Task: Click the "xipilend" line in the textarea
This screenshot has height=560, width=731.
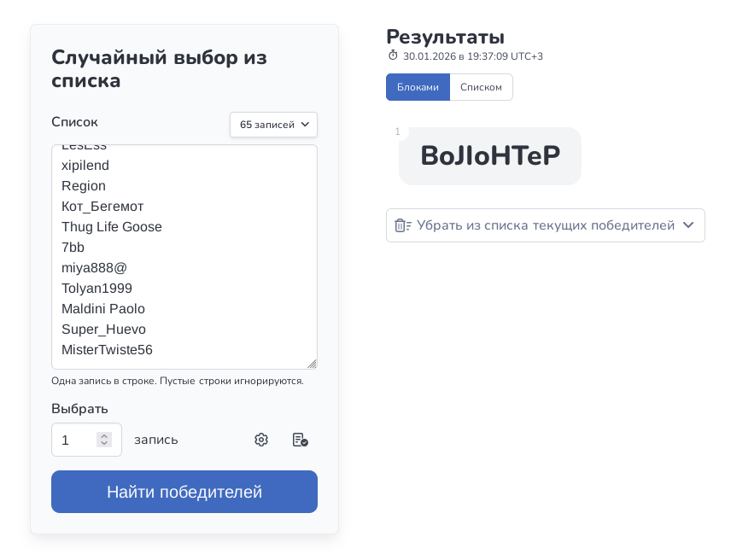Action: click(x=85, y=166)
